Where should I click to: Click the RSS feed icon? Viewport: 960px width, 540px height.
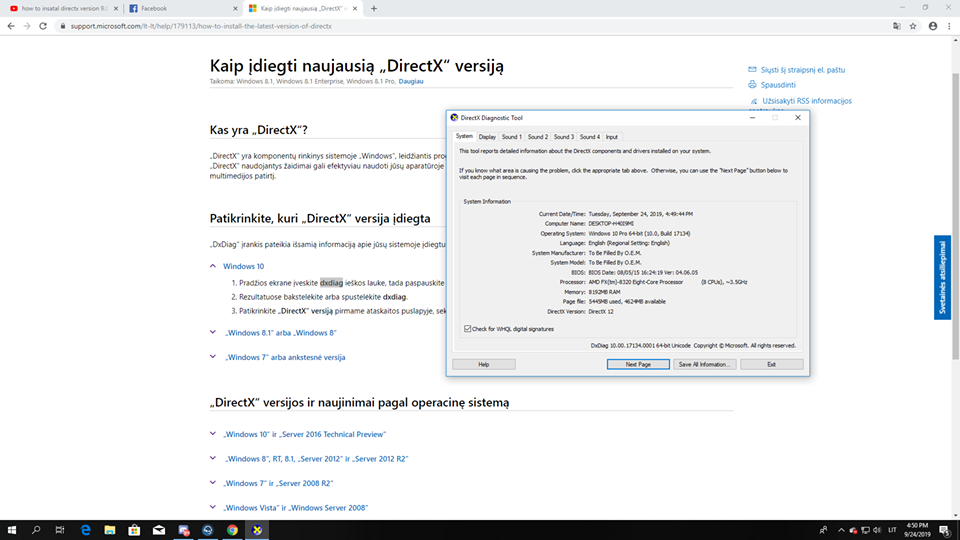coord(754,101)
